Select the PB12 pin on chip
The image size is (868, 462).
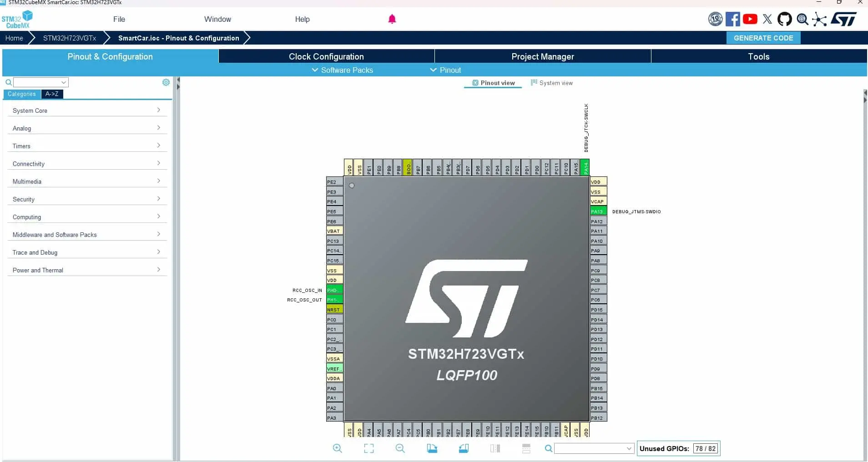point(599,418)
